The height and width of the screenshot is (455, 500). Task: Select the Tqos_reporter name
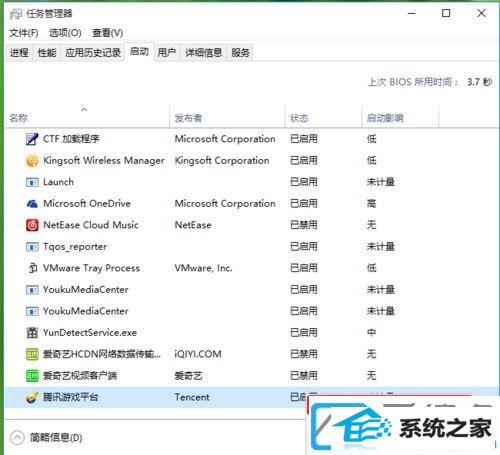click(x=75, y=247)
